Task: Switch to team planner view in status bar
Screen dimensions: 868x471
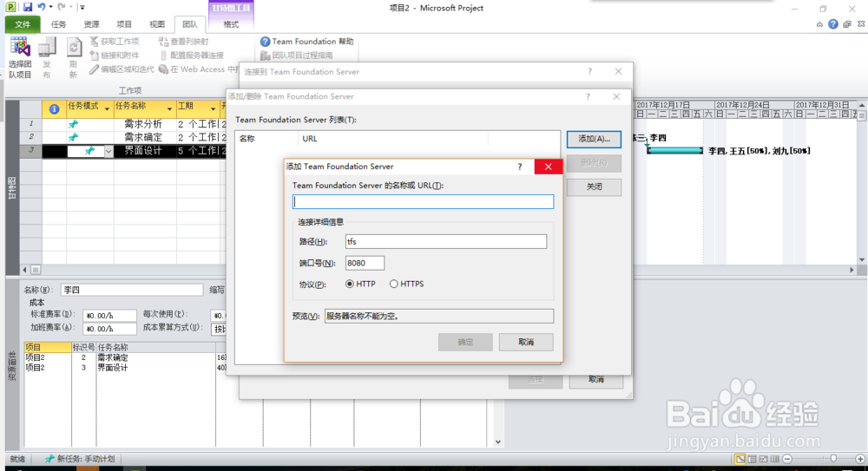Action: coord(764,459)
